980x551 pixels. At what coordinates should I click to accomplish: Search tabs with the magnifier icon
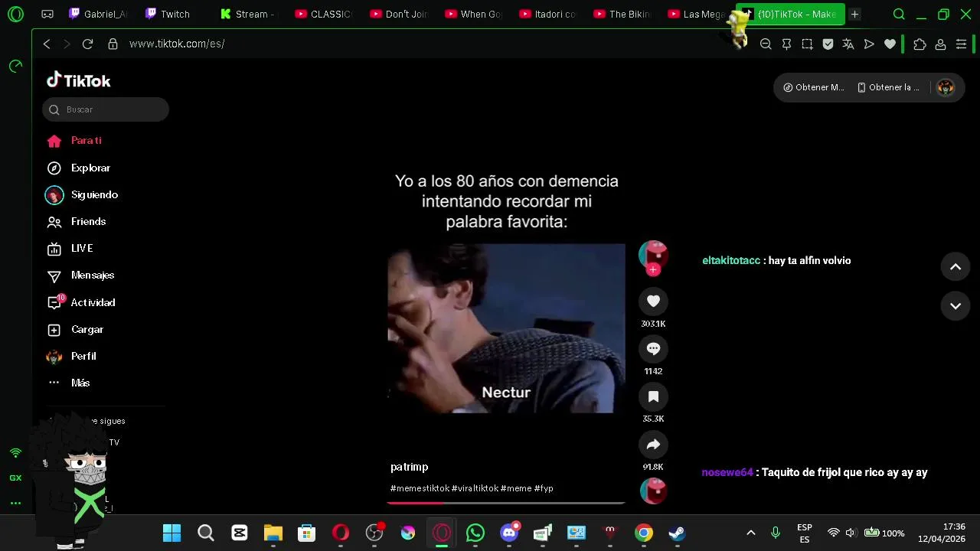coord(899,14)
